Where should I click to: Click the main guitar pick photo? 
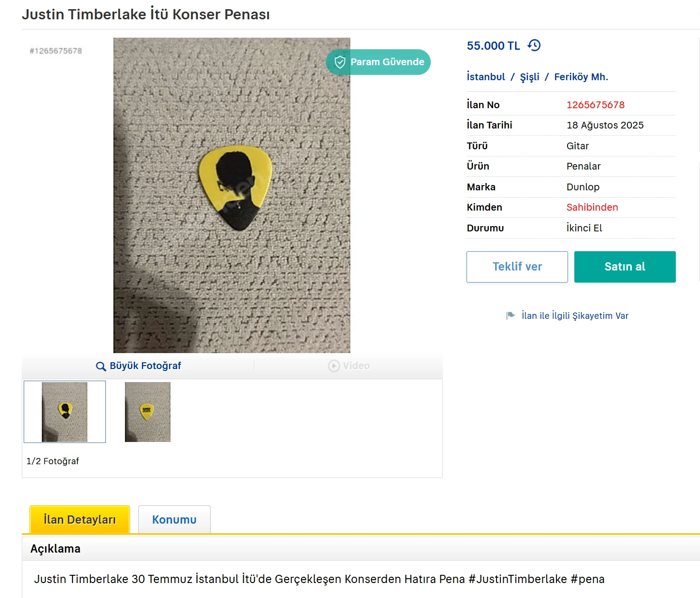(232, 195)
